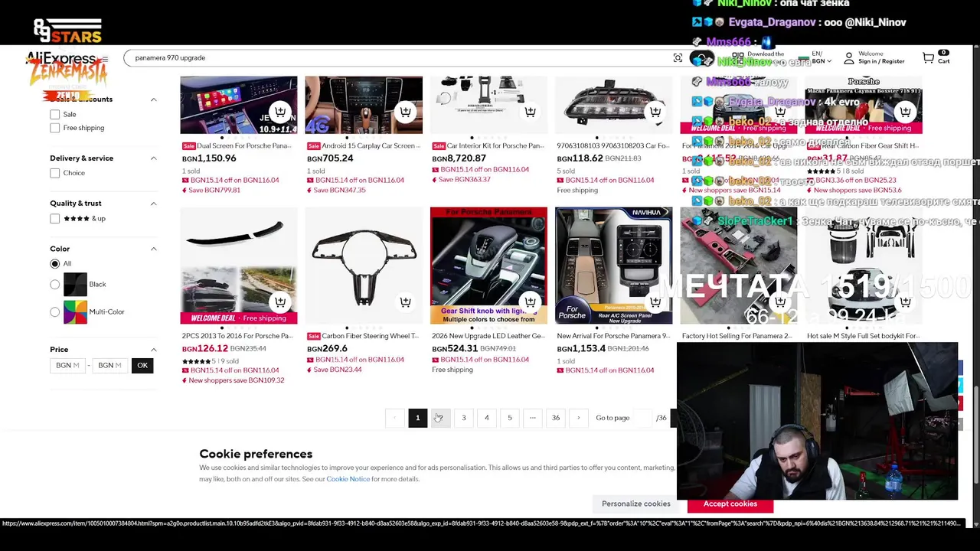Click the pagination ellipsis button
980x551 pixels.
click(532, 418)
